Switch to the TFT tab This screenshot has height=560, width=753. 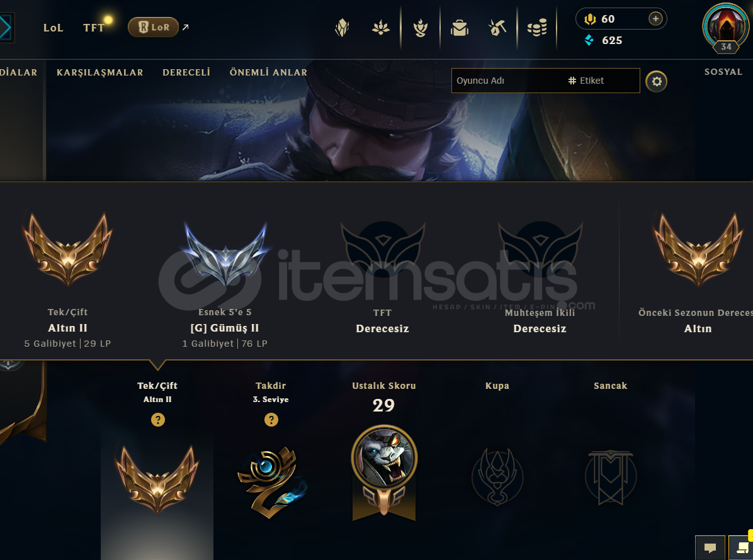pos(94,28)
